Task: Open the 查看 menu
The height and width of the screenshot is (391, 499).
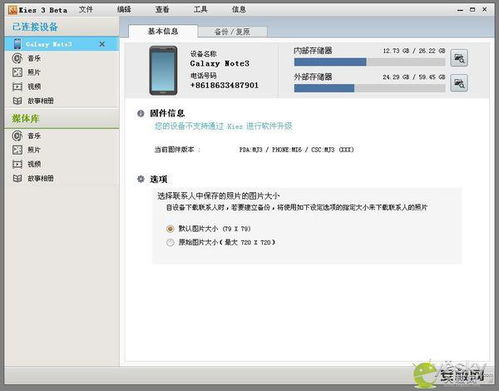Action: pyautogui.click(x=162, y=10)
